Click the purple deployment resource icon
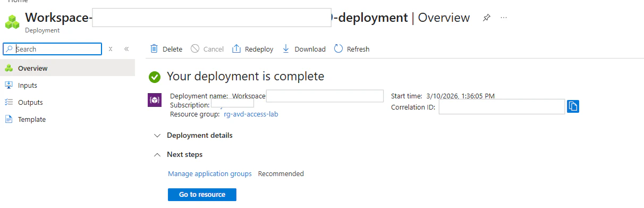644x208 pixels. pyautogui.click(x=154, y=100)
